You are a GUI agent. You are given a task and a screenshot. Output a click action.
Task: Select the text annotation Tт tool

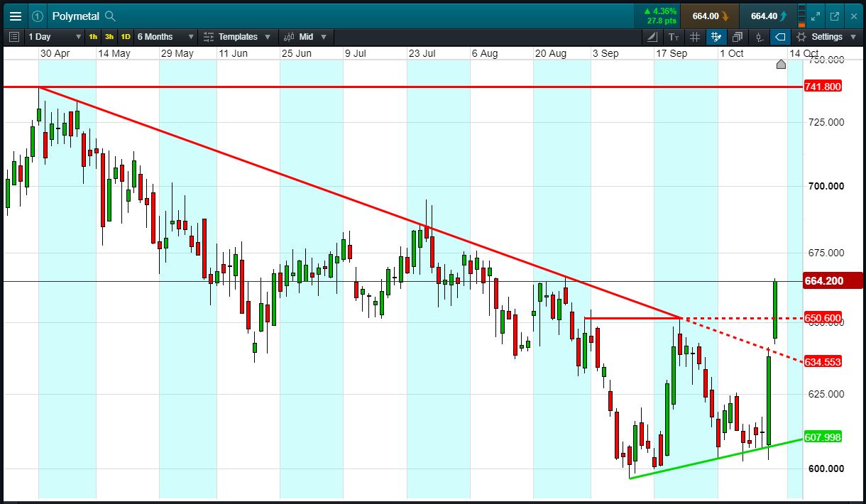tap(674, 37)
